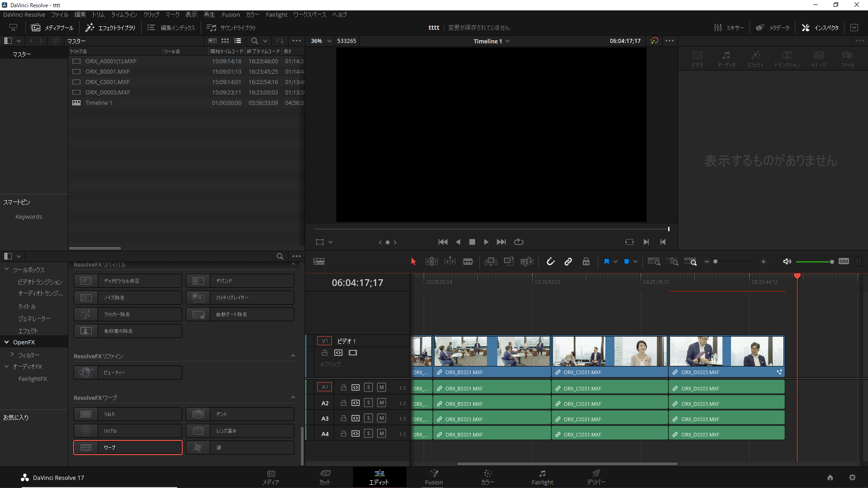Open the Inspector Audio tab icon
The height and width of the screenshot is (488, 868).
(726, 59)
